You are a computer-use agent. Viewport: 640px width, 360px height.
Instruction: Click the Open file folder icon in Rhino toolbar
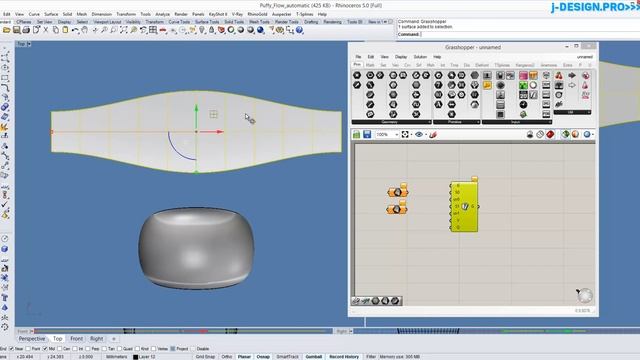[7, 30]
